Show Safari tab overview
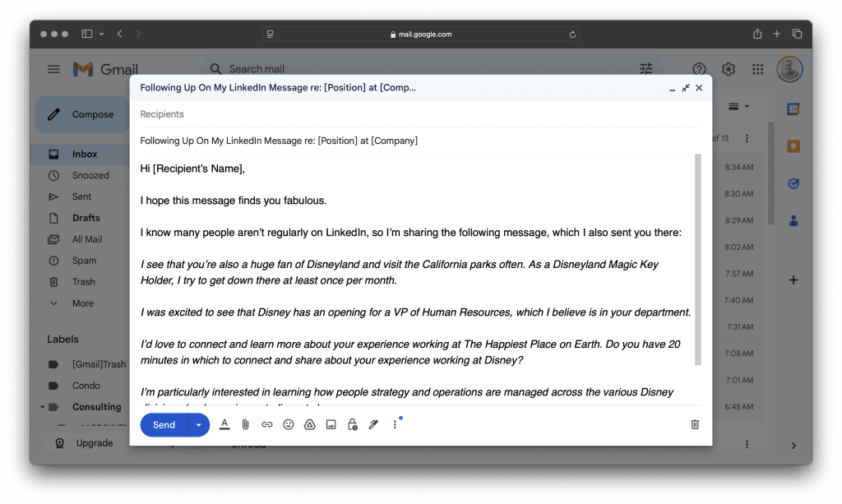The image size is (842, 504). (x=797, y=34)
